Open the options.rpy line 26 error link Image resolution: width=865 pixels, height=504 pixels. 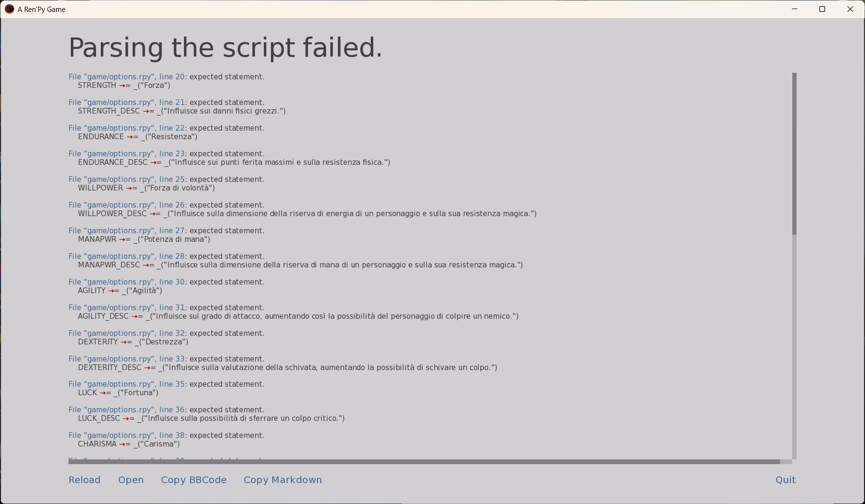click(126, 205)
